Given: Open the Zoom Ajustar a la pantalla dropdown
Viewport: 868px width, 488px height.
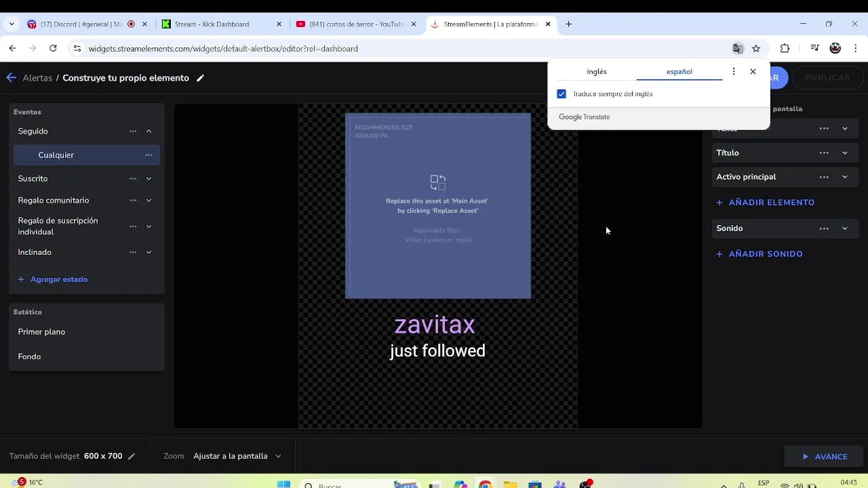Looking at the screenshot, I should click(x=237, y=456).
